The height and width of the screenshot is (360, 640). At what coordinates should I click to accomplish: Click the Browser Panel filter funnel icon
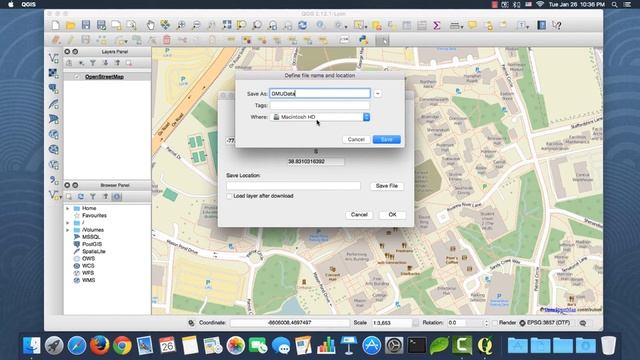[93, 197]
